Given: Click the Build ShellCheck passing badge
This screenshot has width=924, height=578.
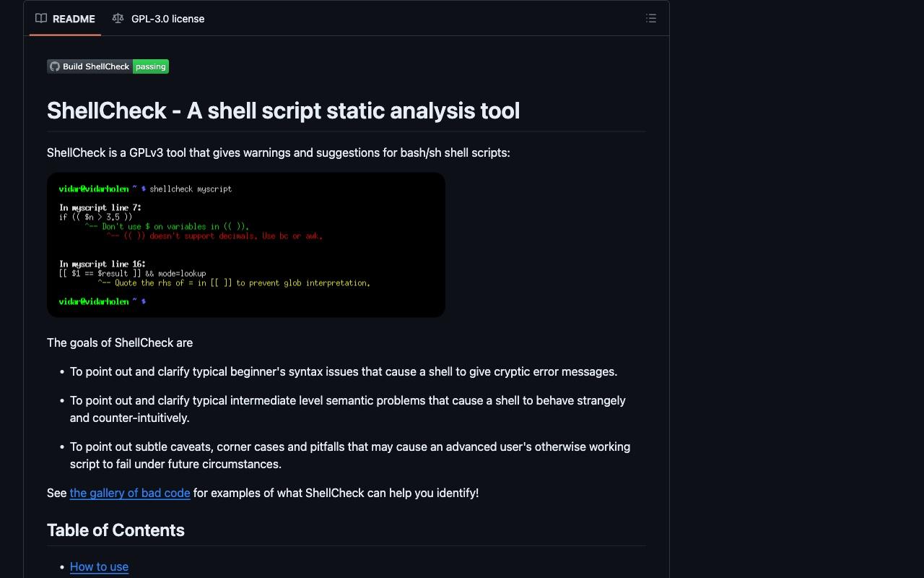Looking at the screenshot, I should (x=108, y=66).
